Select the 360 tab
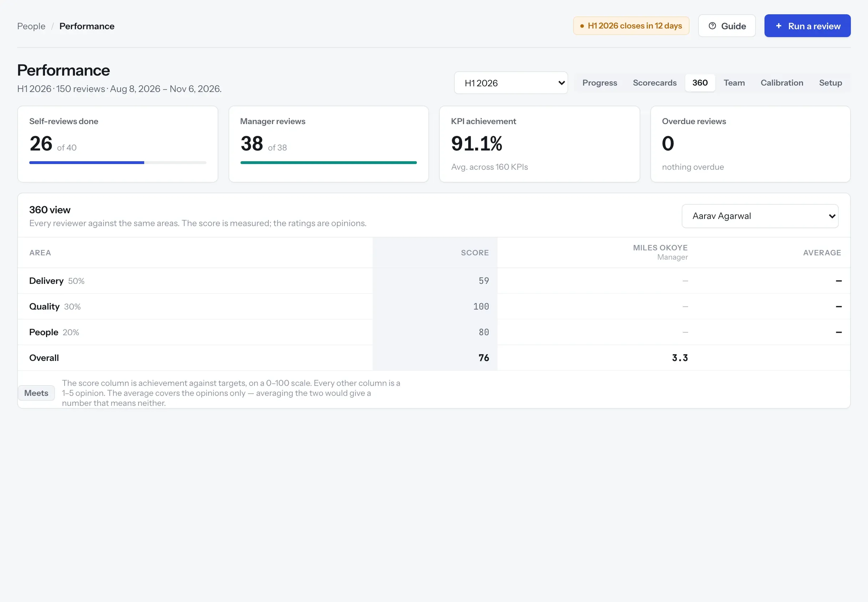The image size is (868, 602). [x=700, y=83]
